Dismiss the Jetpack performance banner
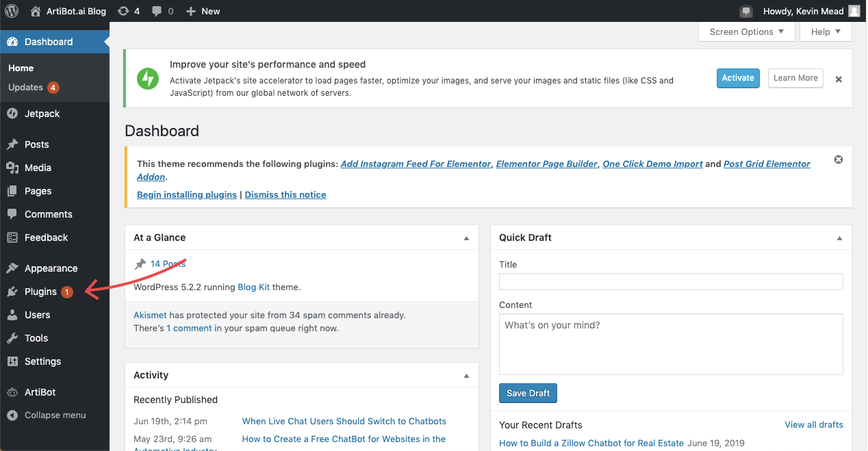The image size is (868, 451). pos(839,79)
